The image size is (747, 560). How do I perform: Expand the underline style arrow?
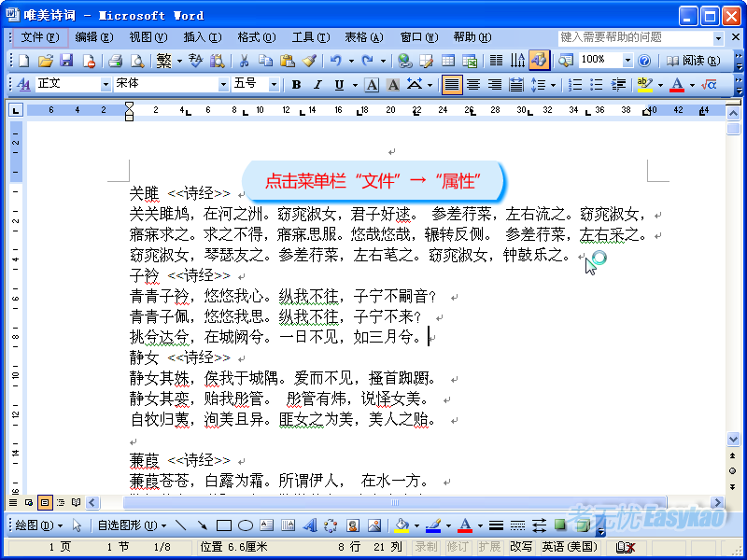355,85
